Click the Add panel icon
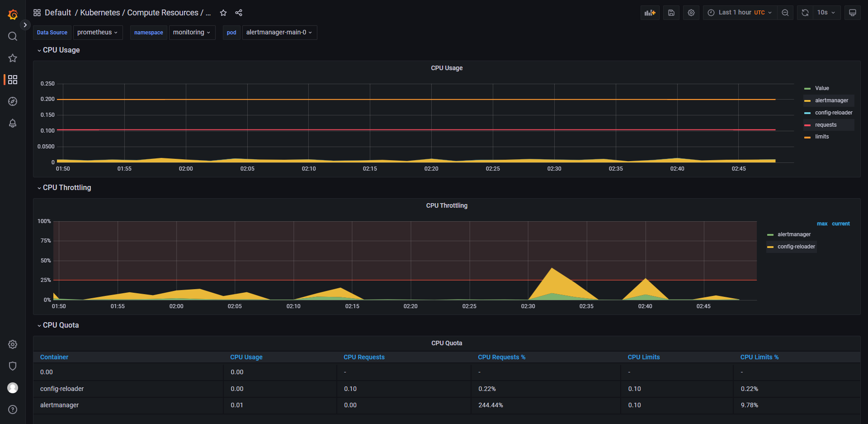Image resolution: width=868 pixels, height=424 pixels. point(650,13)
